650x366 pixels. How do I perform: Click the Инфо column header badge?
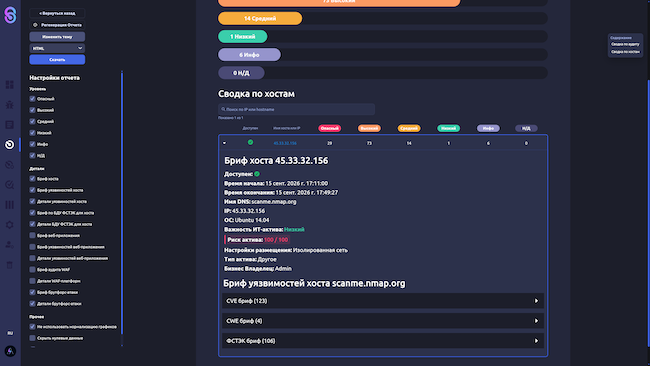[x=488, y=128]
